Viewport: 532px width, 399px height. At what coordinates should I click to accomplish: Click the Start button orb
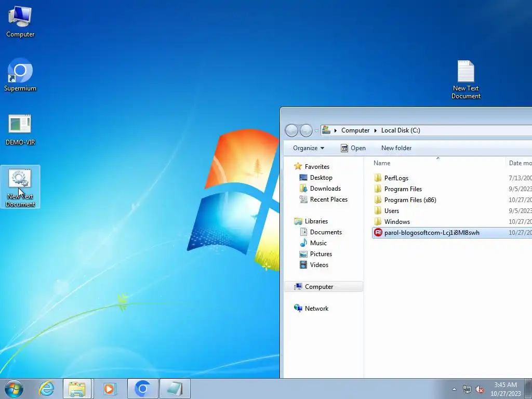[14, 389]
